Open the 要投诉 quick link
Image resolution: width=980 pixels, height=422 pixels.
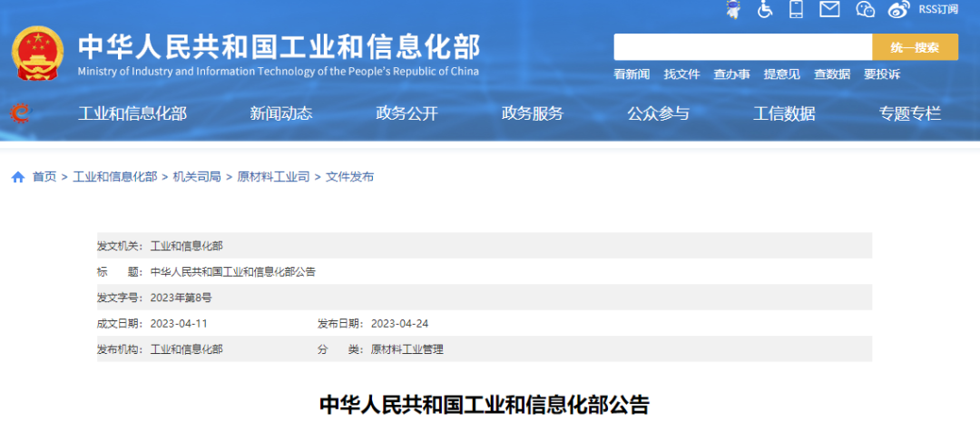point(882,74)
